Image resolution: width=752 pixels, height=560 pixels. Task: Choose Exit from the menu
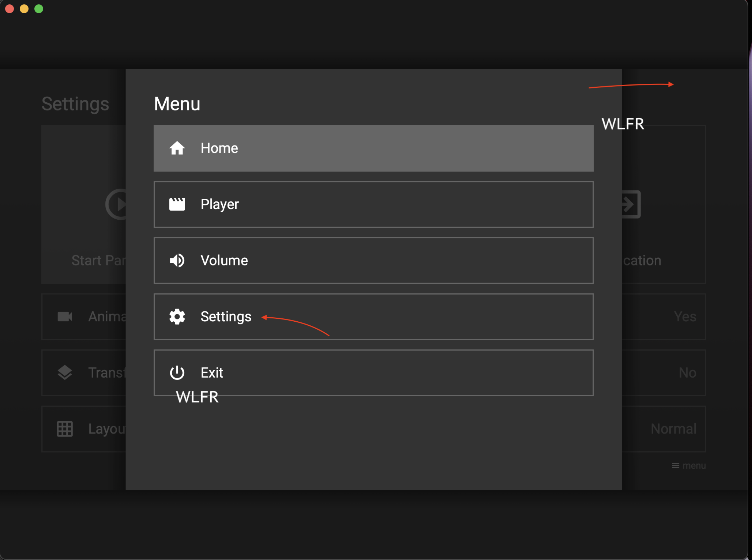[373, 373]
